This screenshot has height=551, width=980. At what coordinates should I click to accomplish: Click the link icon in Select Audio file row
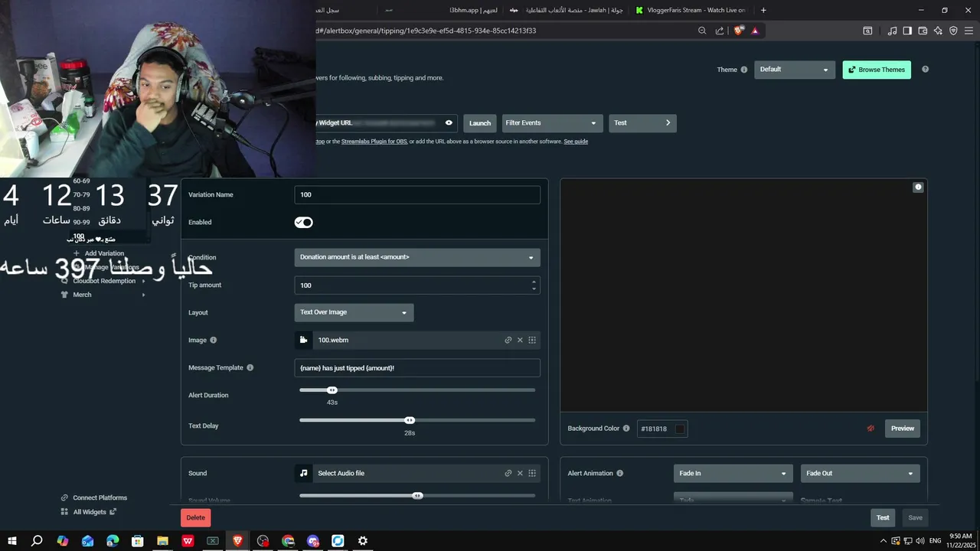tap(508, 473)
